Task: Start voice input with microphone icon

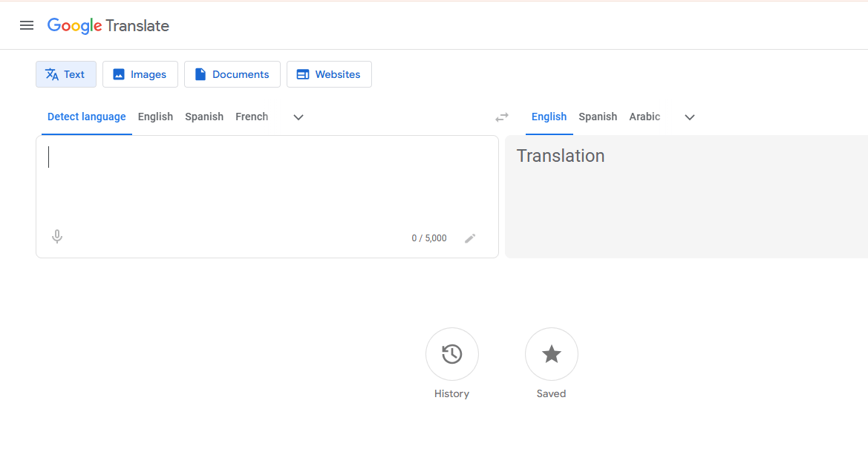Action: point(57,237)
